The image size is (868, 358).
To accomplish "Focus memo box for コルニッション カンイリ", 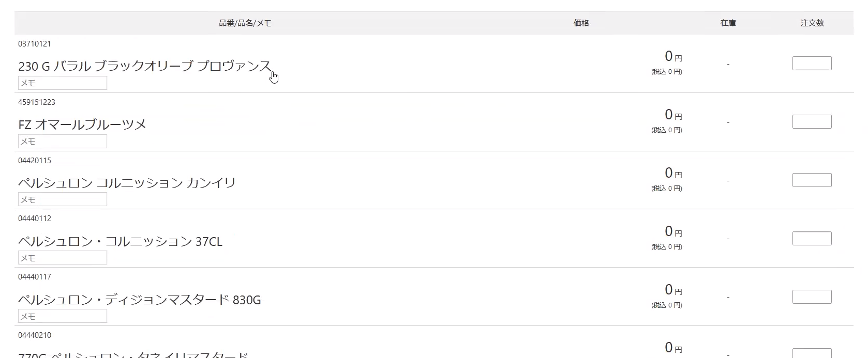I will pos(63,199).
